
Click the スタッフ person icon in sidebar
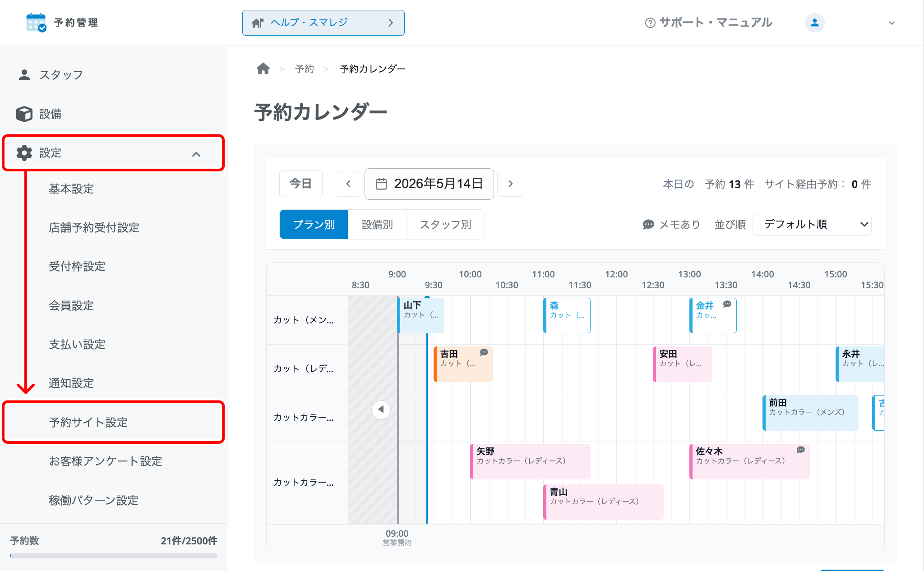(x=24, y=75)
